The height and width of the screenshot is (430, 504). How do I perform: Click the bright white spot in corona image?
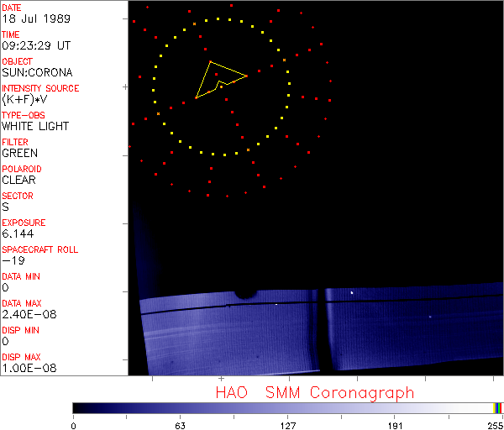(351, 292)
